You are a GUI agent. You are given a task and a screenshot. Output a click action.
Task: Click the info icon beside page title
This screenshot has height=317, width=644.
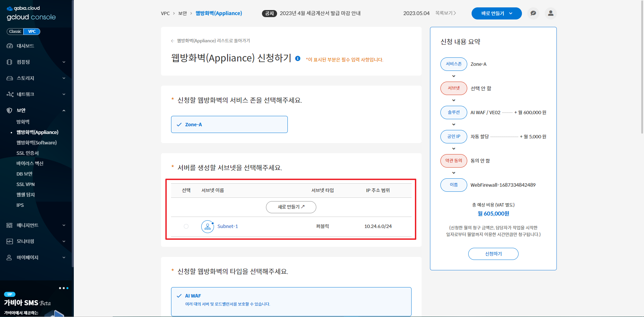298,58
